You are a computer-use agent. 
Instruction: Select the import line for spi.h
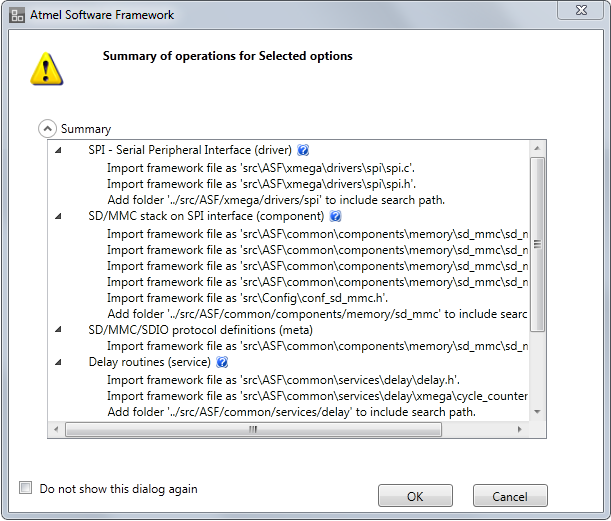coord(261,184)
